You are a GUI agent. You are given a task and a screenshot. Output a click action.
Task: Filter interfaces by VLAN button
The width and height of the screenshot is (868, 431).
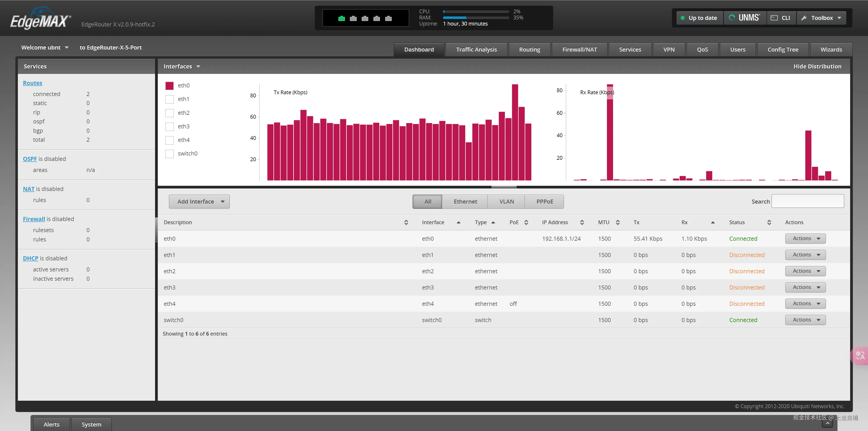[506, 202]
